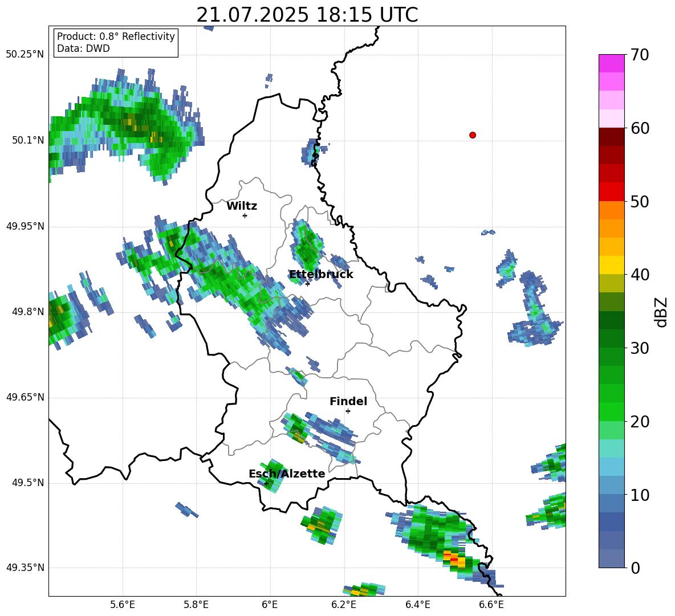Click the colorbar tick label 50

(640, 202)
